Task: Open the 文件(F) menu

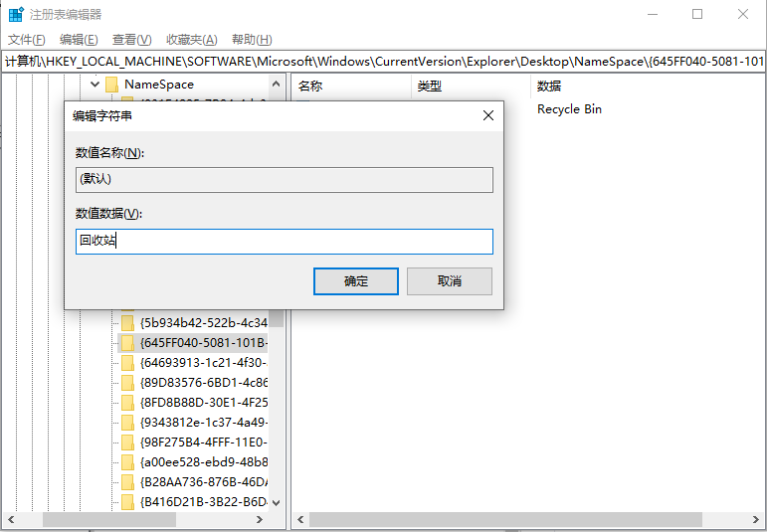Action: coord(27,40)
